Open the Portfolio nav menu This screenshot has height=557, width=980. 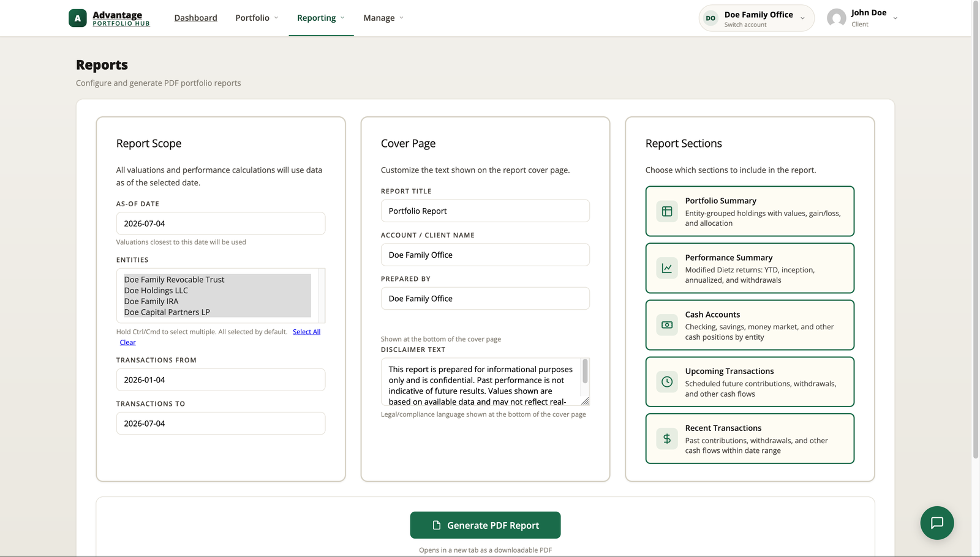(257, 18)
